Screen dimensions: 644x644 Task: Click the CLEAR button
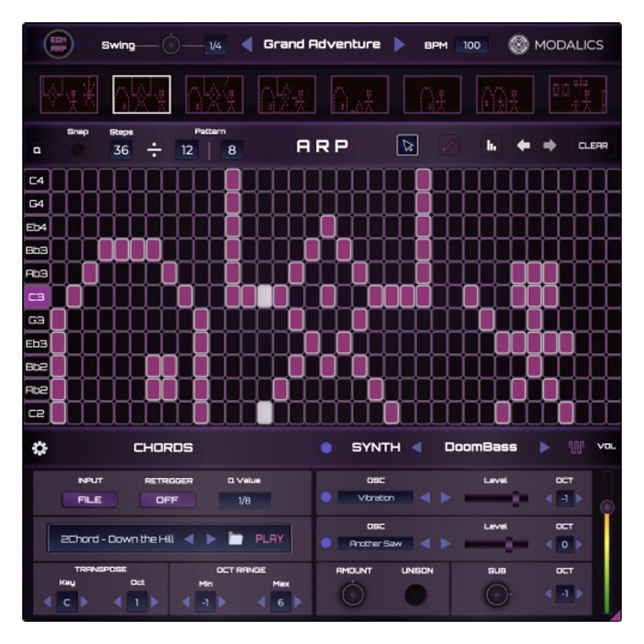coord(593,145)
